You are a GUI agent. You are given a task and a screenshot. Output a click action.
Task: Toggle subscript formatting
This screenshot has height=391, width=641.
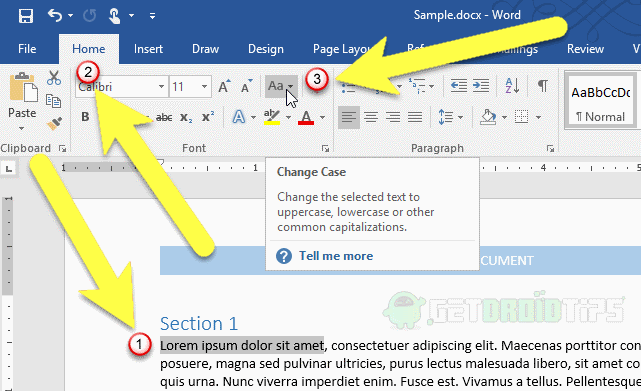(186, 118)
